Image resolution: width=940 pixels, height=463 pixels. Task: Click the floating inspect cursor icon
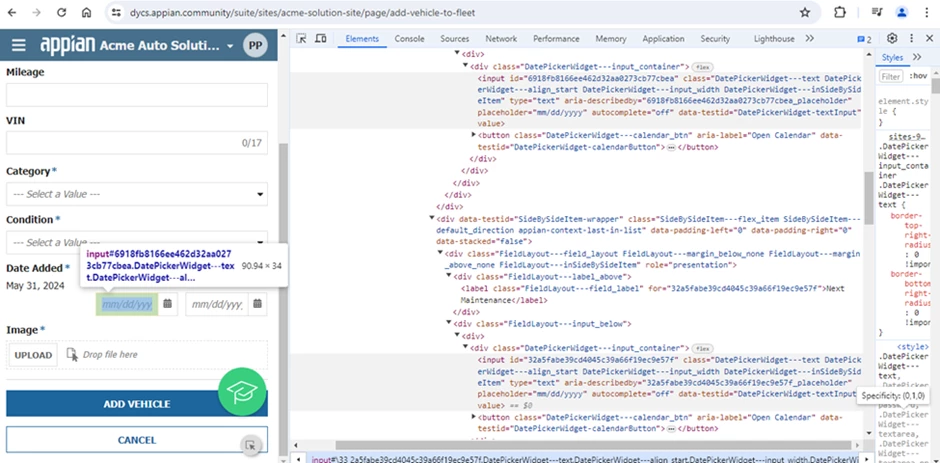(x=251, y=445)
